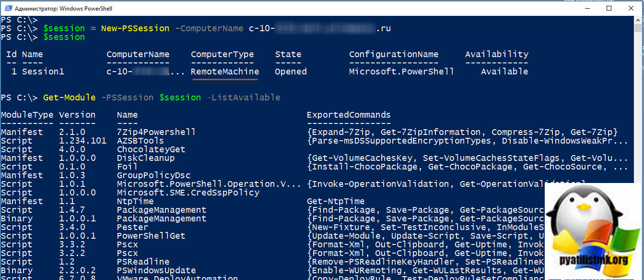Click the Get-Module command text
Viewport: 644px width, 280px height.
70,97
